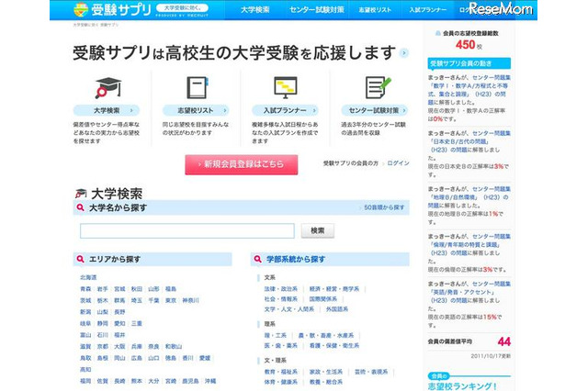Click the 入試プランナー pill button
The width and height of the screenshot is (588, 391).
pyautogui.click(x=285, y=110)
